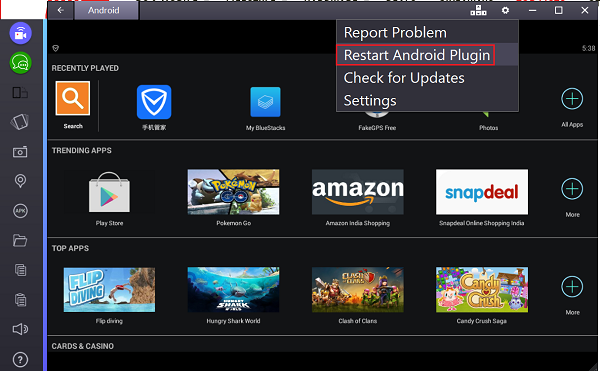Minimize the BlueStacks window
The height and width of the screenshot is (371, 600).
pos(532,10)
